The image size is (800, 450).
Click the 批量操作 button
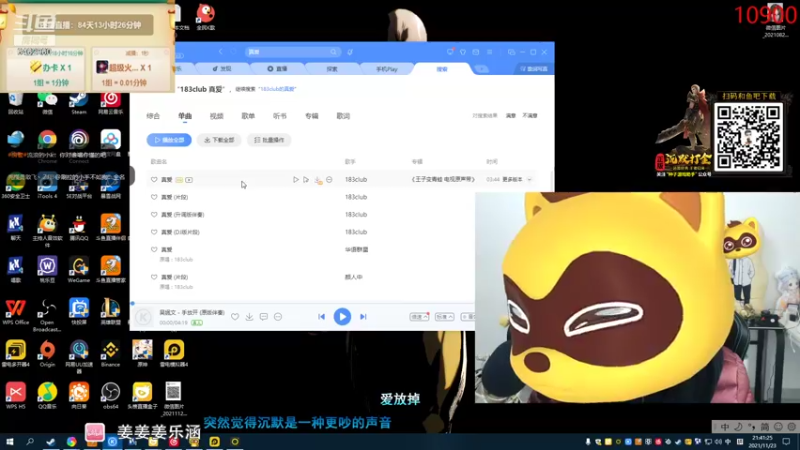pyautogui.click(x=269, y=140)
